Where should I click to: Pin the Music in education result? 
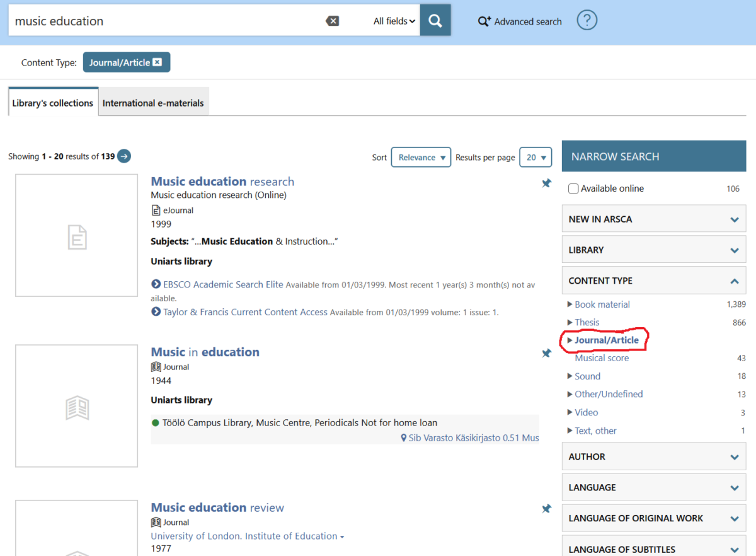[546, 354]
